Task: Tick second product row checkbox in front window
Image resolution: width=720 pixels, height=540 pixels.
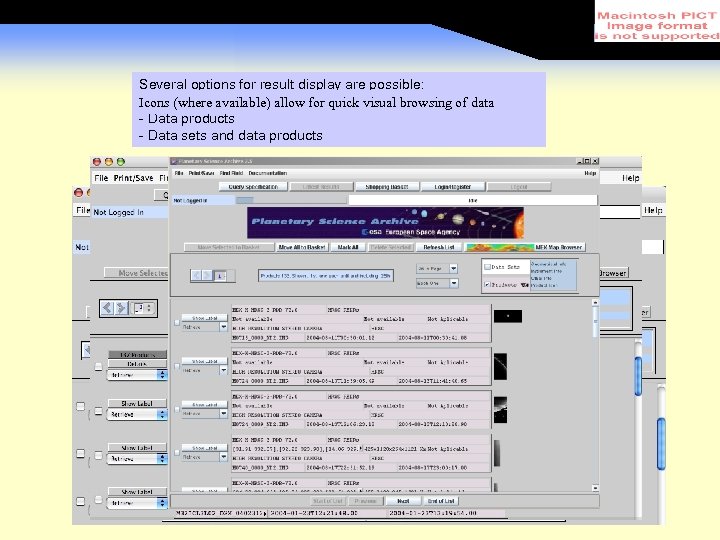Action: pyautogui.click(x=177, y=366)
